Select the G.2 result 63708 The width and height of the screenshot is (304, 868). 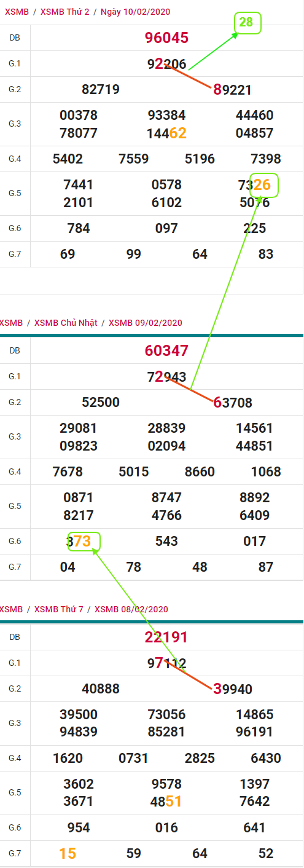[233, 403]
